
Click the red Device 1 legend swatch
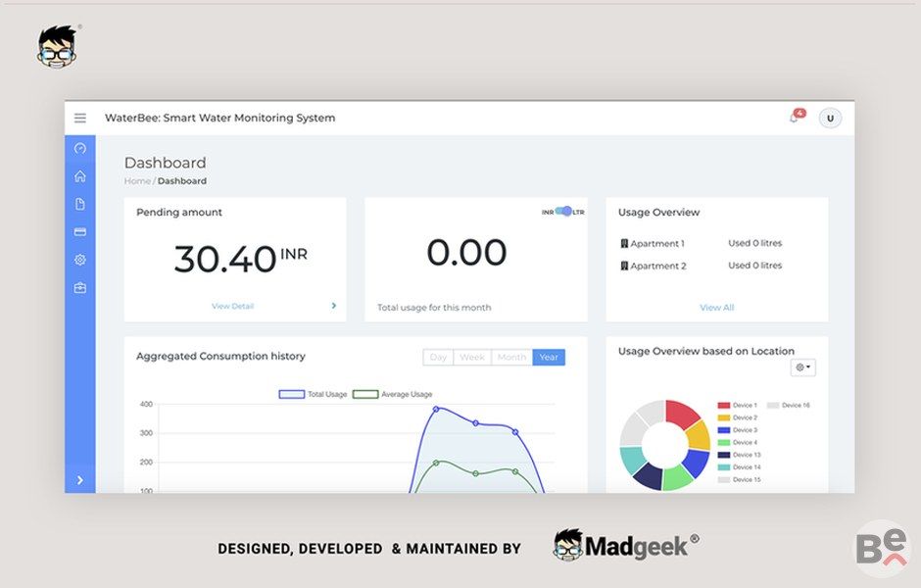pos(724,405)
